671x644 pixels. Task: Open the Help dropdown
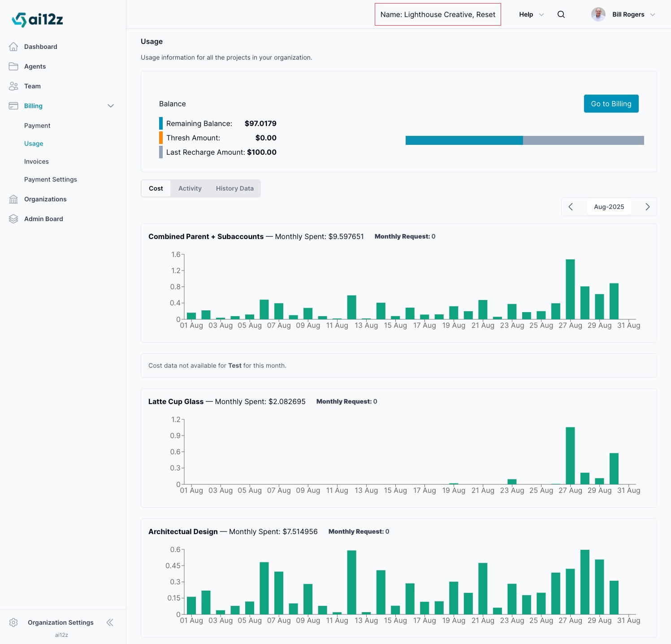tap(531, 14)
